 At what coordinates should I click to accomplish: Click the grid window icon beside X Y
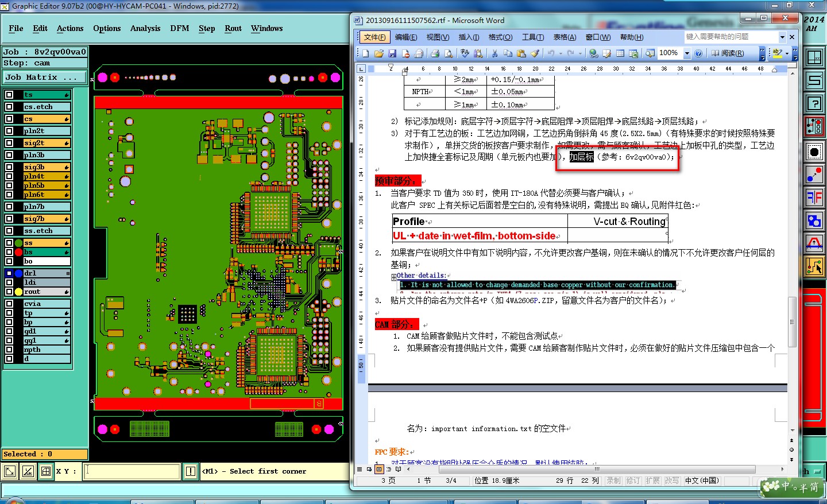point(46,471)
